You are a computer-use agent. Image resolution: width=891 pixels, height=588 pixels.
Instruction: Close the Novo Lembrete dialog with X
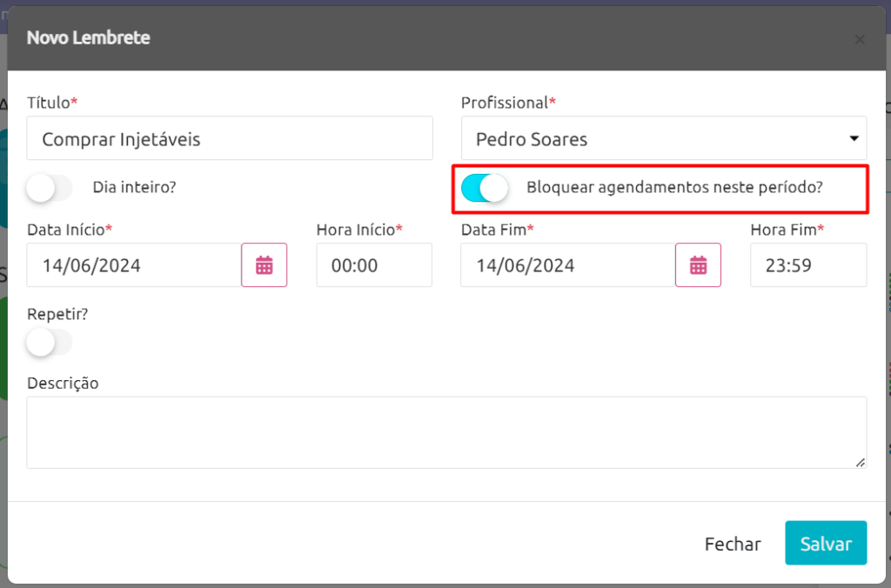coord(860,39)
